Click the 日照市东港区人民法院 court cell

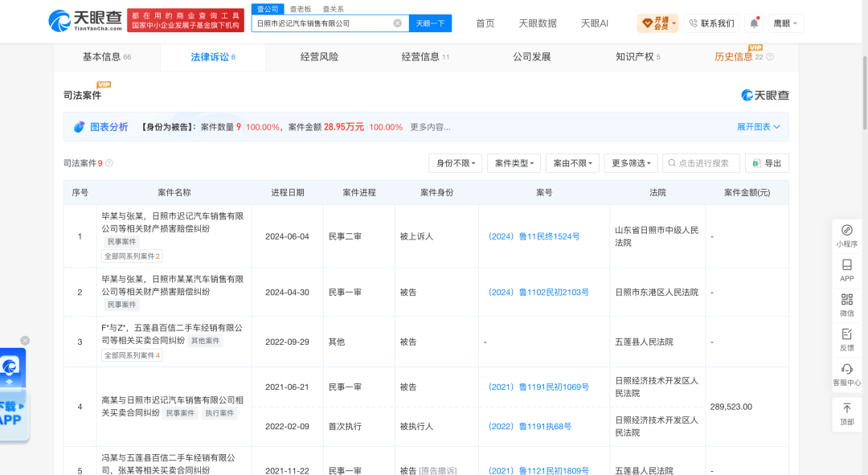coord(657,293)
